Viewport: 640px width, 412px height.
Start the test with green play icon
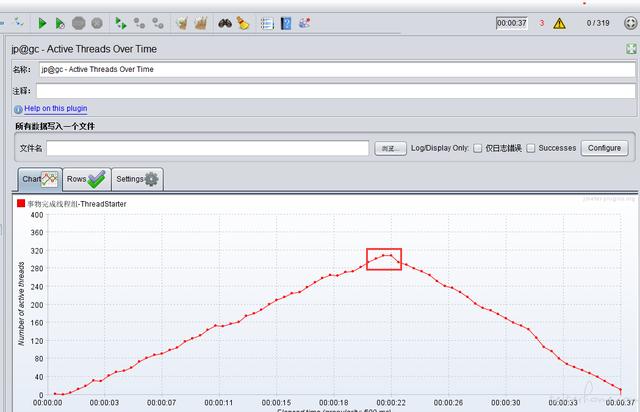click(42, 23)
